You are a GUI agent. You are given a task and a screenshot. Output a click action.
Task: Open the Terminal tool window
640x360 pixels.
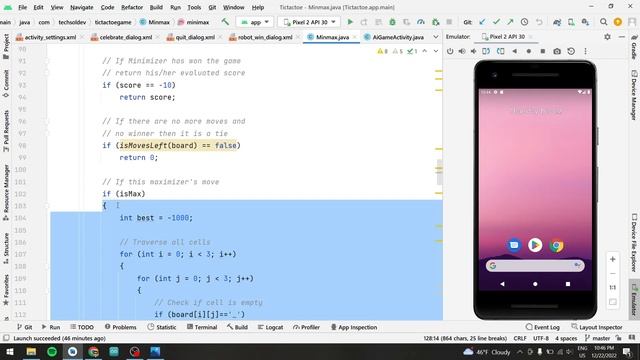pos(202,327)
